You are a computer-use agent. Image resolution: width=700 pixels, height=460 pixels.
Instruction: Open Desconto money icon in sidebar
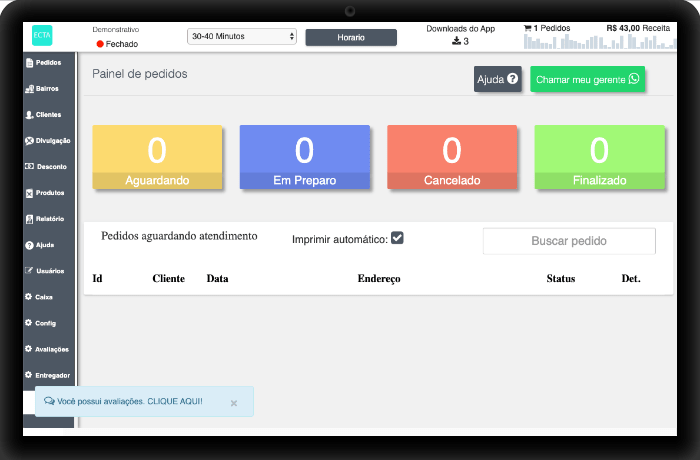coord(29,166)
